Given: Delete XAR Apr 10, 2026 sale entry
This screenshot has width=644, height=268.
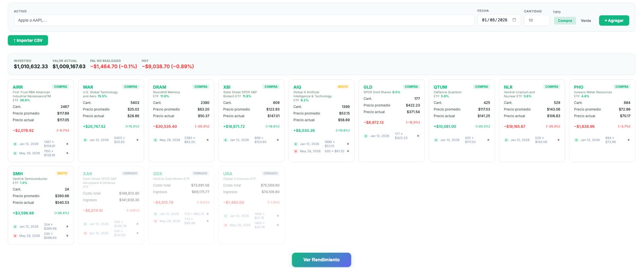Looking at the screenshot, I should tap(137, 233).
